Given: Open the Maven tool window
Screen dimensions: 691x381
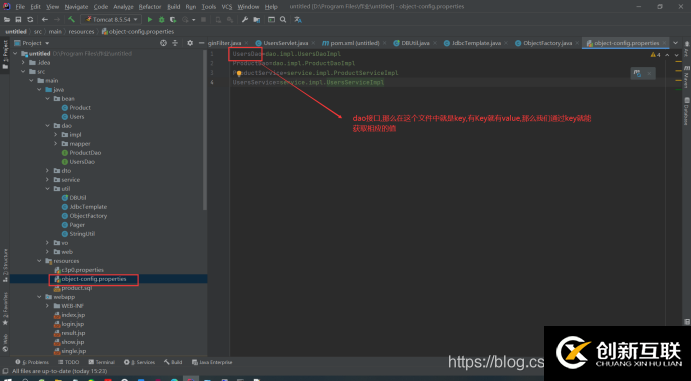Looking at the screenshot, I should pyautogui.click(x=686, y=77).
